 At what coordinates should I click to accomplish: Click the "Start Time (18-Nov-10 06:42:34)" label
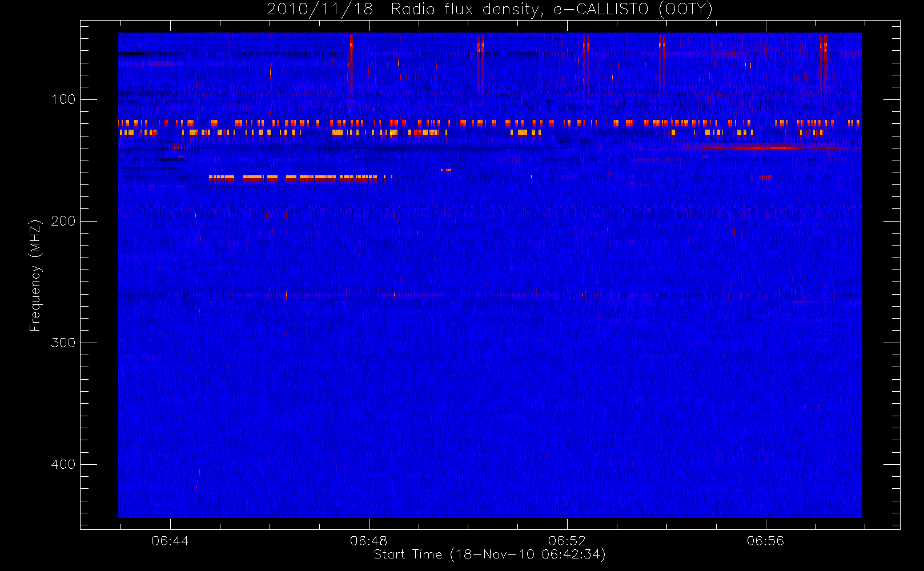(x=489, y=554)
